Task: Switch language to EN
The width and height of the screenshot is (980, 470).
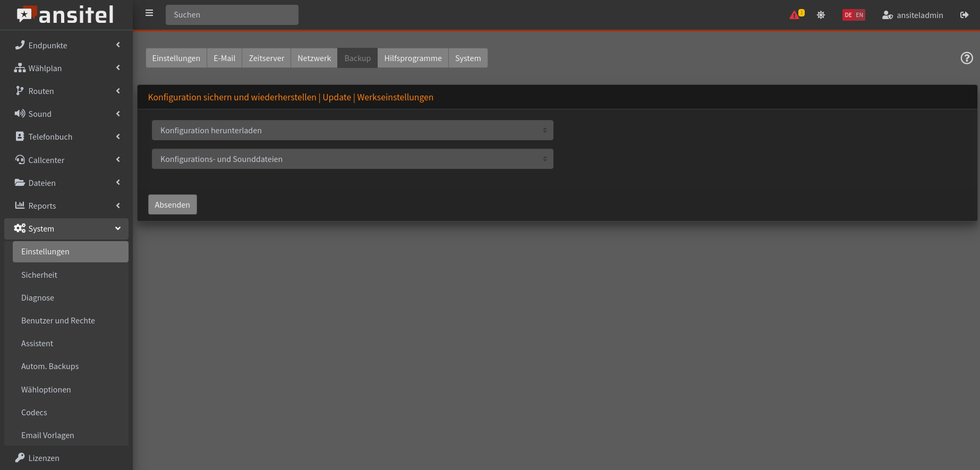Action: (x=859, y=15)
